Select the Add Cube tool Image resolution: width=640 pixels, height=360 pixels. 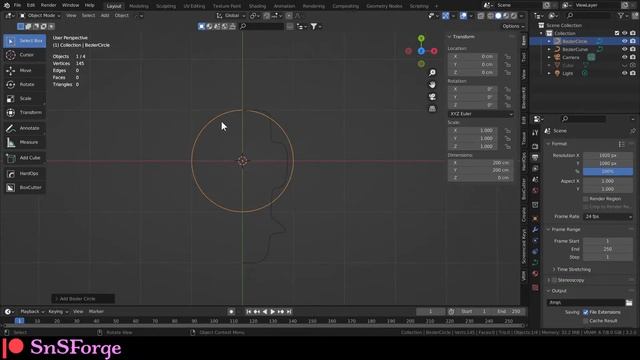click(24, 158)
